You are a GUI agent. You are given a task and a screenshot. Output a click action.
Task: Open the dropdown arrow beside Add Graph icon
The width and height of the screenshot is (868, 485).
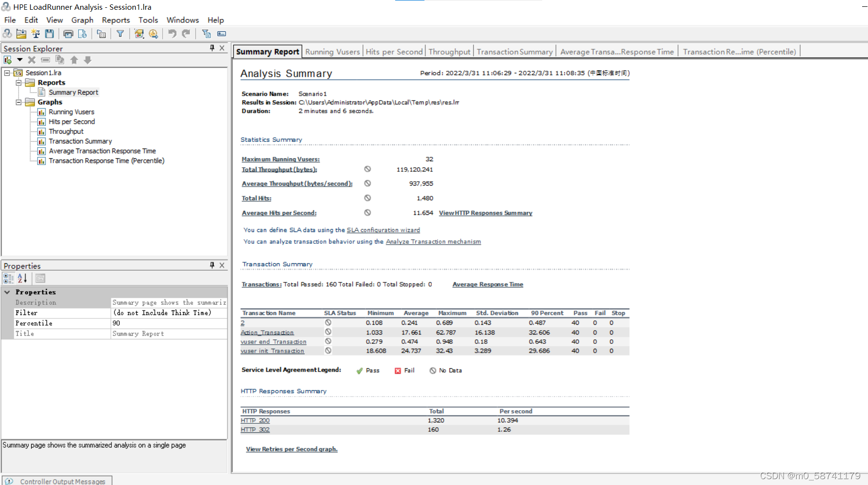20,60
